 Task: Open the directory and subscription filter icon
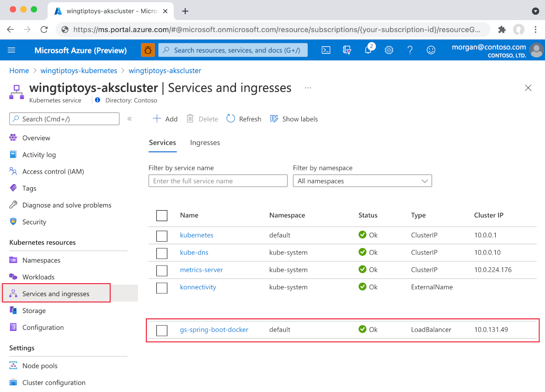[347, 50]
